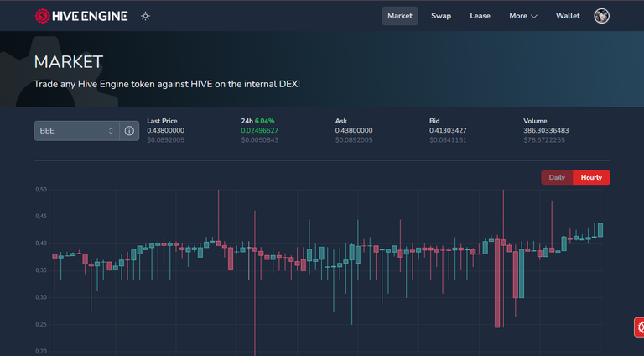The height and width of the screenshot is (356, 644).
Task: Click the $0.0050843 change USD value
Action: 260,140
